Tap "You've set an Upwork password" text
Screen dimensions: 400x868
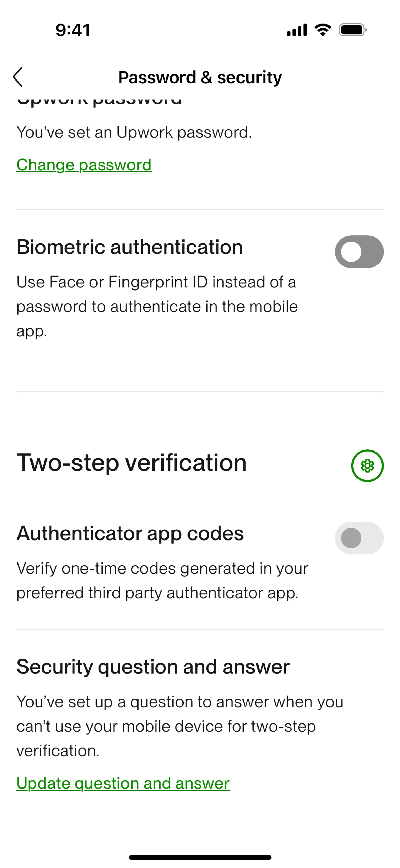[x=134, y=132]
